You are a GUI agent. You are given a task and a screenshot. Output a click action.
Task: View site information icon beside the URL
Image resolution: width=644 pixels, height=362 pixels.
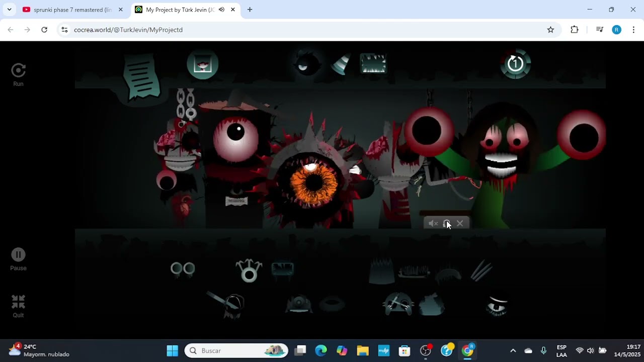pos(64,30)
